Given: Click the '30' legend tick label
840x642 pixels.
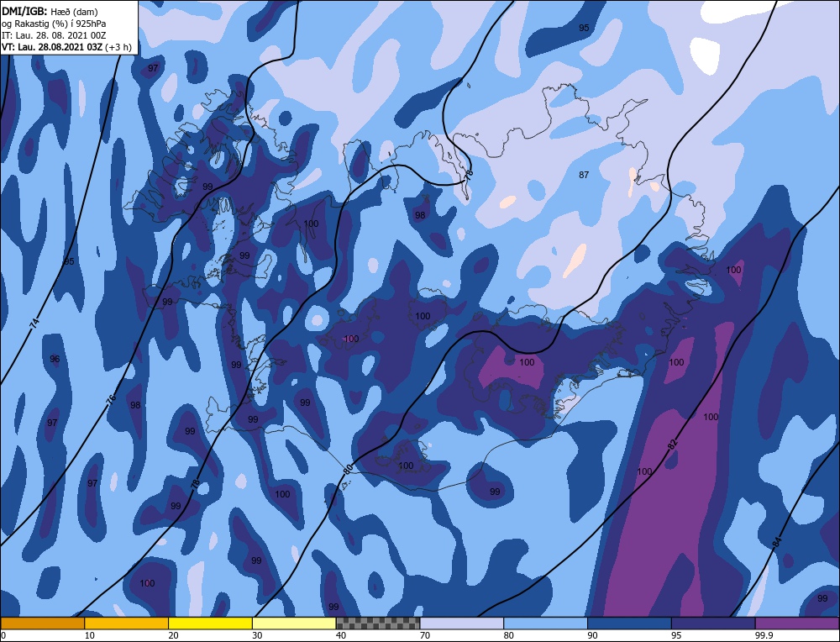Looking at the screenshot, I should click(257, 635).
